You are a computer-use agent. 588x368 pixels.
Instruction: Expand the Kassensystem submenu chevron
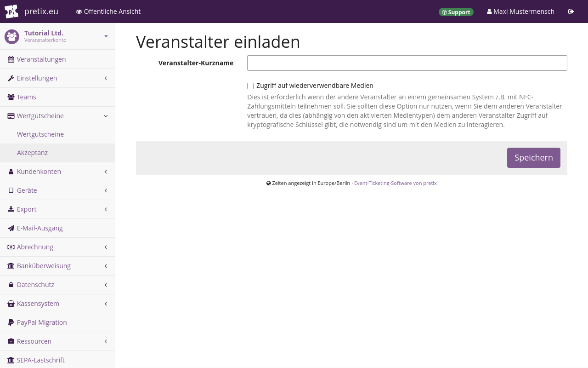coord(106,304)
